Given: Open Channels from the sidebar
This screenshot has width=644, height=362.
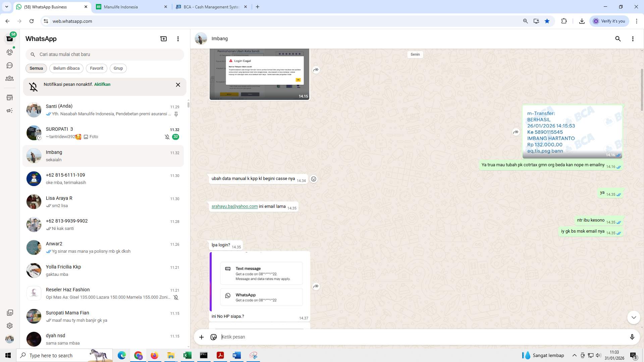Looking at the screenshot, I should 10,65.
